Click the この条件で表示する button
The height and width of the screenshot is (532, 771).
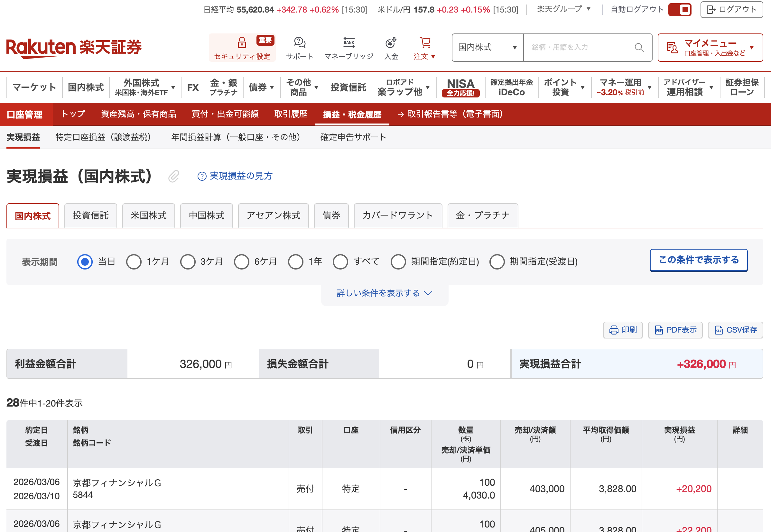point(698,260)
